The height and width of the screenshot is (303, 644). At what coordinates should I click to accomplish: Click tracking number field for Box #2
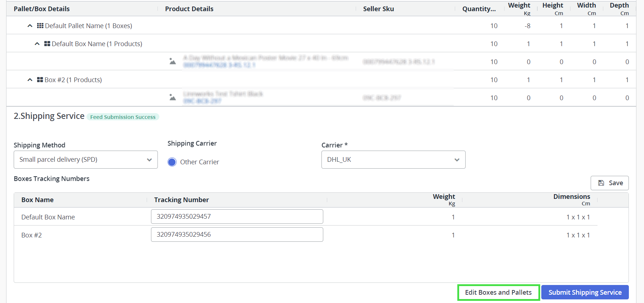tap(237, 235)
